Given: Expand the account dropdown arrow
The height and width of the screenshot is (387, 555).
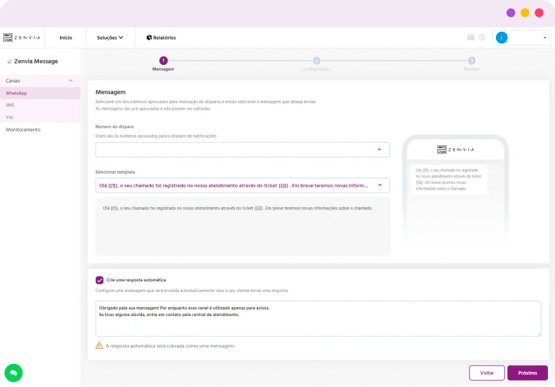Looking at the screenshot, I should [x=545, y=38].
